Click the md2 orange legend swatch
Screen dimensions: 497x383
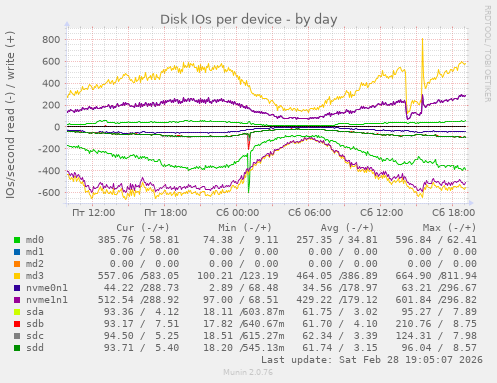[x=17, y=264]
